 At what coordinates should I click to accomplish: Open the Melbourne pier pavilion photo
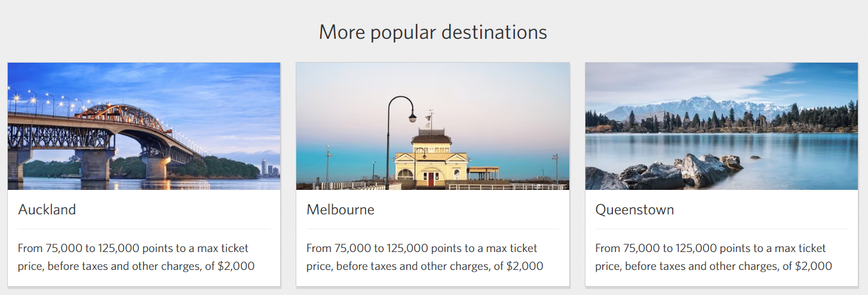click(433, 126)
